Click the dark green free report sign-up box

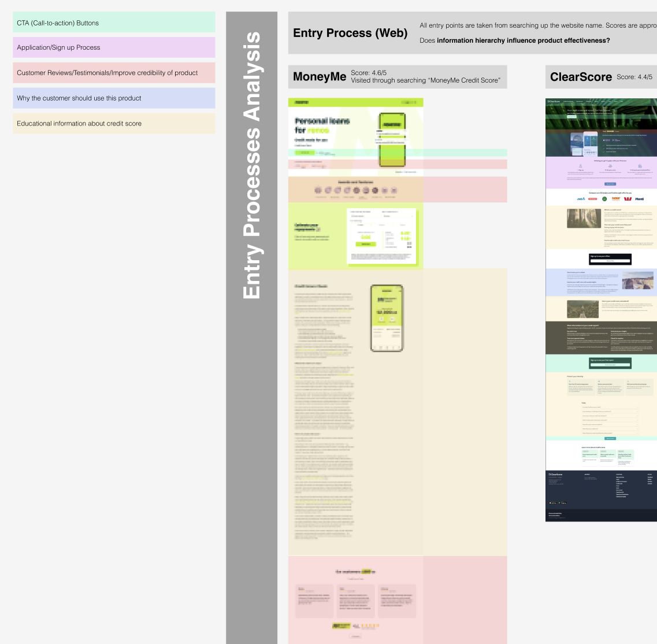[x=610, y=363]
